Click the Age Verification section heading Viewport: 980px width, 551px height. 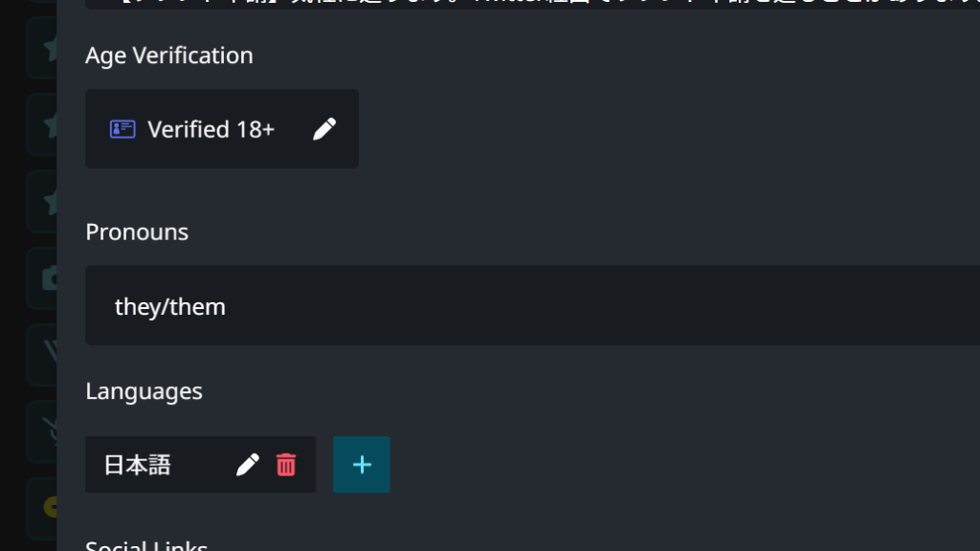169,55
